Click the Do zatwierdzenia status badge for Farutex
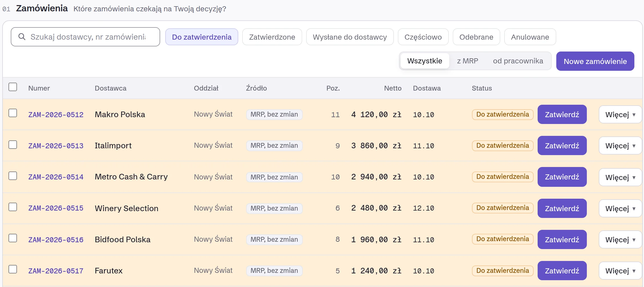This screenshot has height=287, width=644. (x=503, y=271)
